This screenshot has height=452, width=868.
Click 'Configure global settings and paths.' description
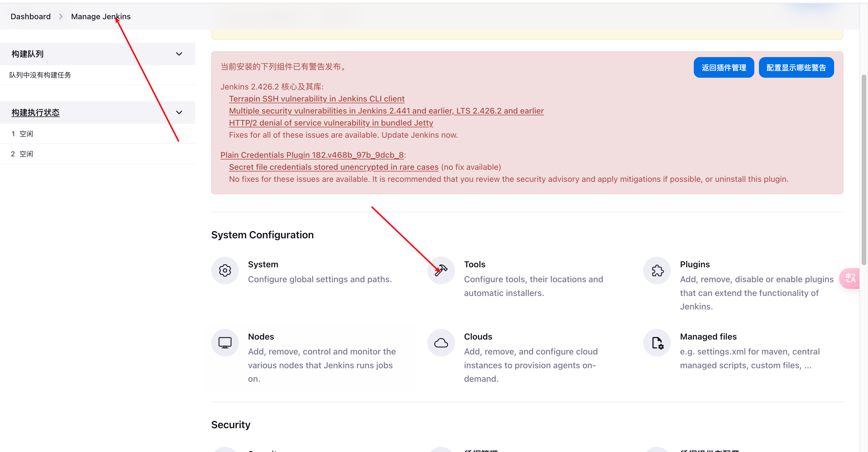click(320, 279)
